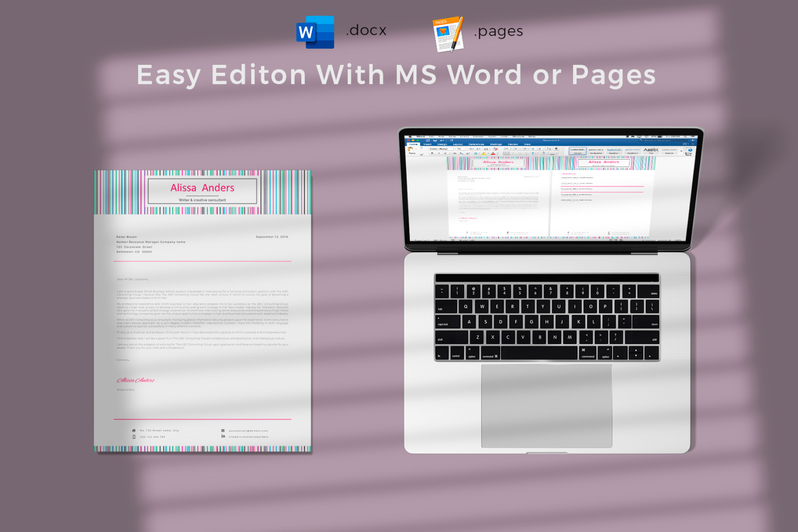798x532 pixels.
Task: Open the Change Case dropdown
Action: pyautogui.click(x=487, y=149)
